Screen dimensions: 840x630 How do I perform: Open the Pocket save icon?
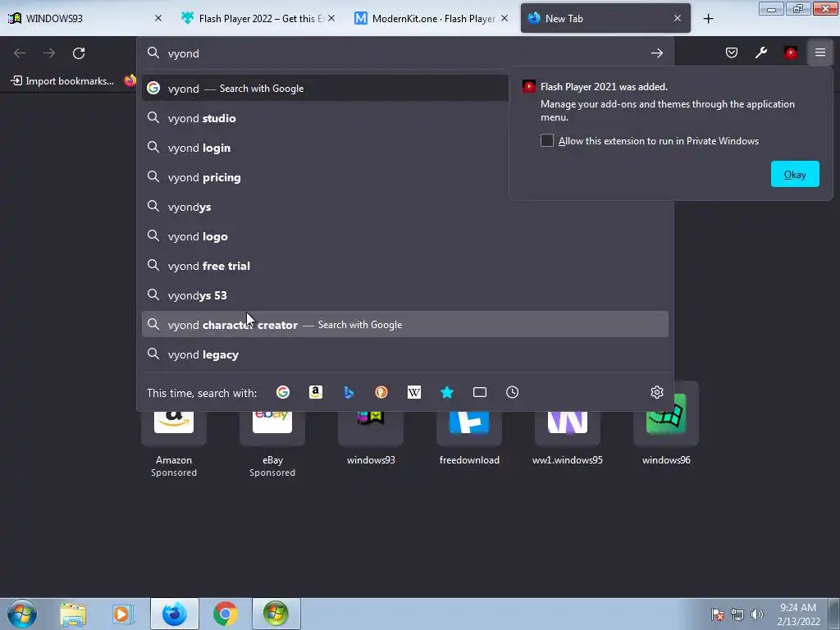pos(732,52)
